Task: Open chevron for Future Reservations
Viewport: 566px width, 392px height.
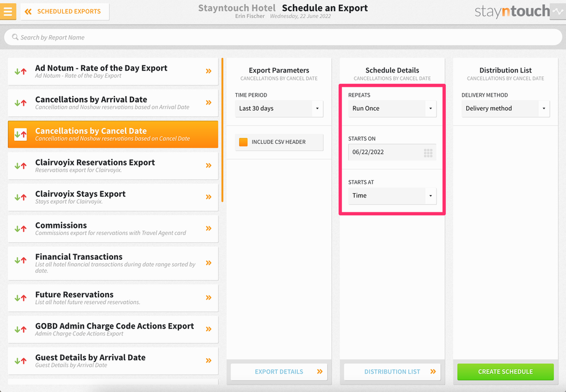Action: [209, 297]
